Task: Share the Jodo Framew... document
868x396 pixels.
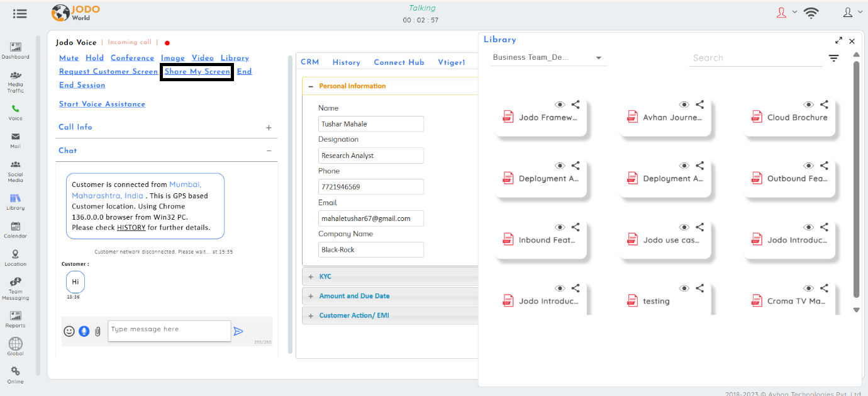Action: pyautogui.click(x=576, y=105)
